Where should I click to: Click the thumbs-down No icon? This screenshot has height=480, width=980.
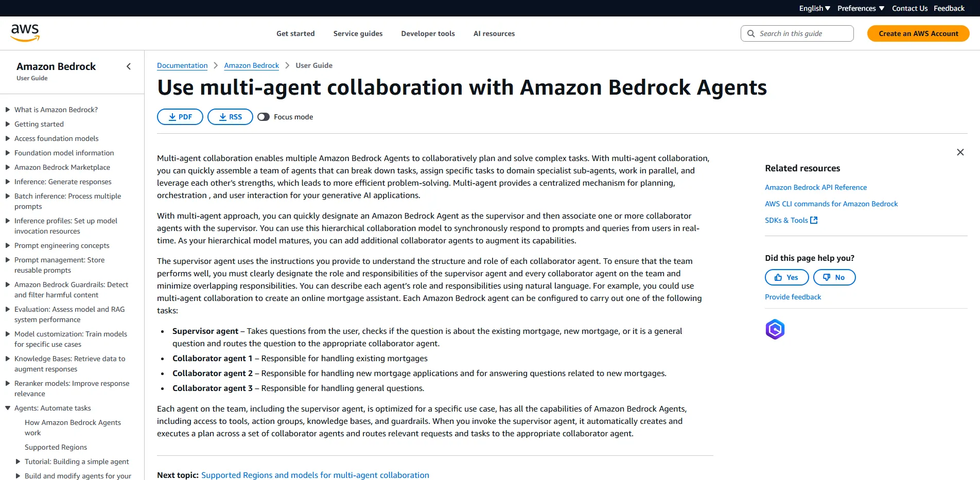click(x=826, y=277)
